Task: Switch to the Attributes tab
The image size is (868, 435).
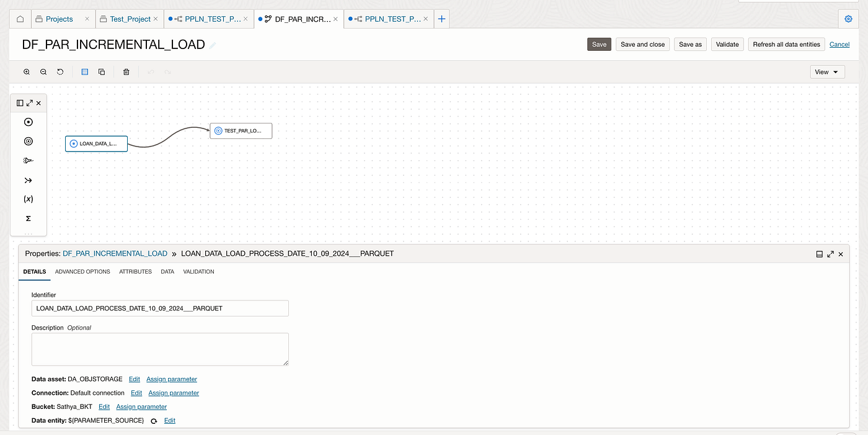Action: pyautogui.click(x=135, y=271)
